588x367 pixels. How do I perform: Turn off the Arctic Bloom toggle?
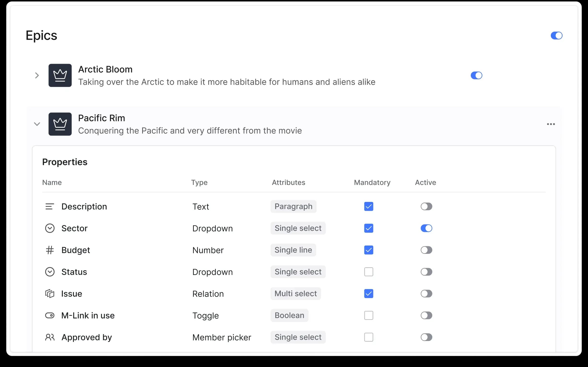pyautogui.click(x=476, y=75)
